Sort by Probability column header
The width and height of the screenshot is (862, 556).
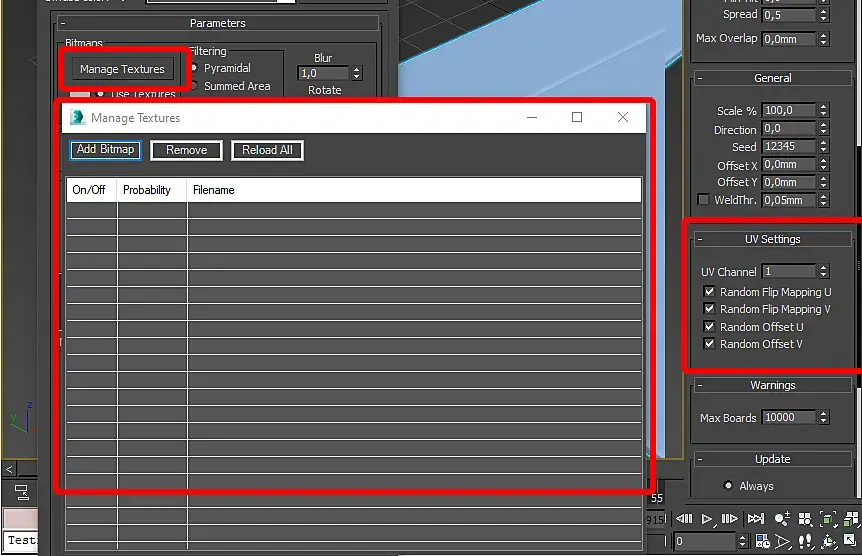pyautogui.click(x=152, y=190)
